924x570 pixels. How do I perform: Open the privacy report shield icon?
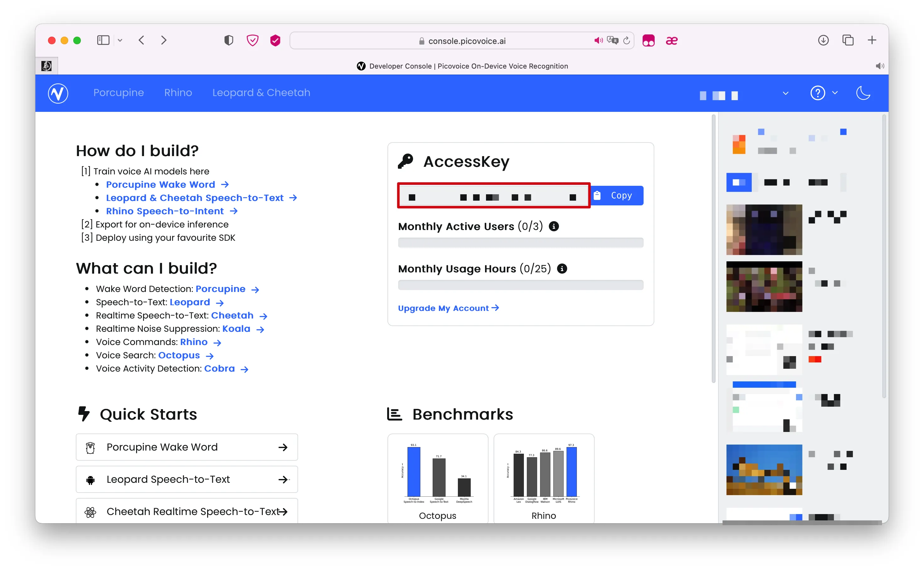click(229, 40)
